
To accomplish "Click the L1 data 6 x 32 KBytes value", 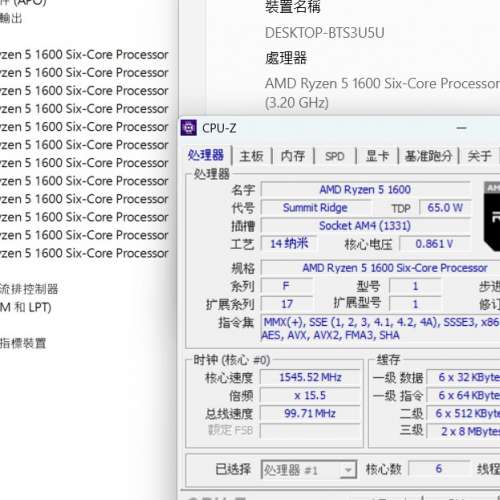I will pyautogui.click(x=464, y=377).
